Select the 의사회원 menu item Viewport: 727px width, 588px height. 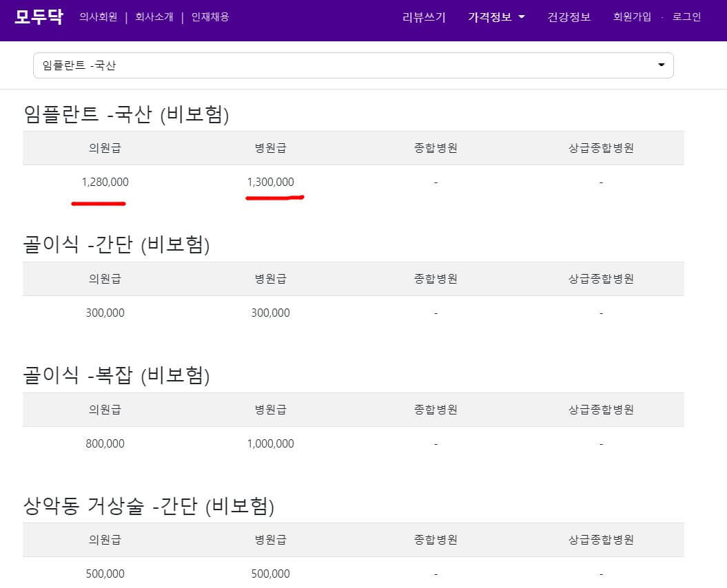(x=98, y=17)
